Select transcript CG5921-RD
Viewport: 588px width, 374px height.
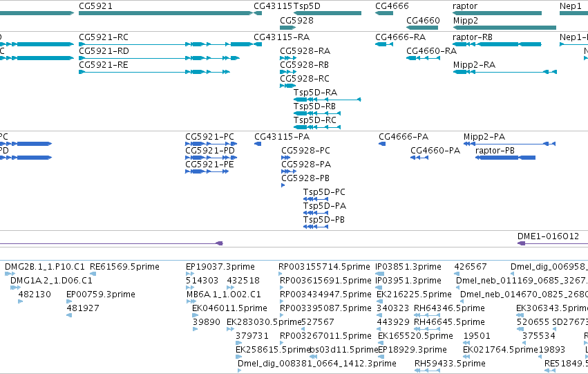[x=104, y=51]
